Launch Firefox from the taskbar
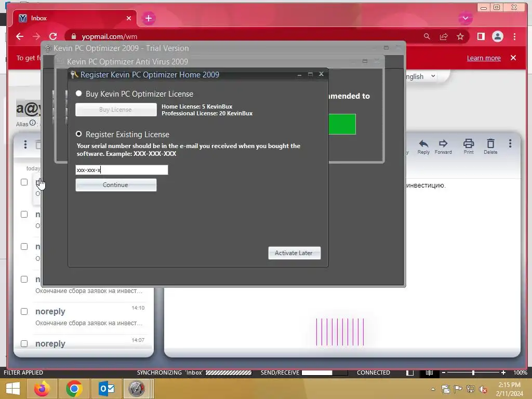Screen dimensions: 532x399 pos(42,389)
